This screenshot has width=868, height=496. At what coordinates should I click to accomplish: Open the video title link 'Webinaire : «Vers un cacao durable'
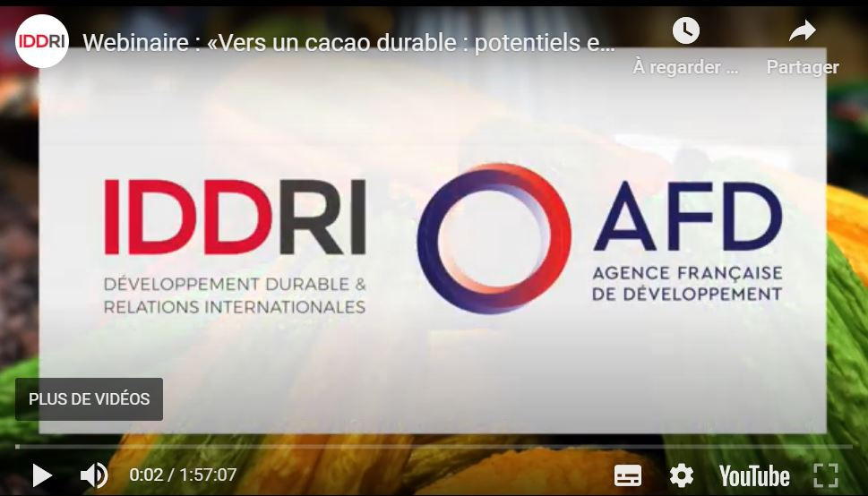tap(348, 43)
